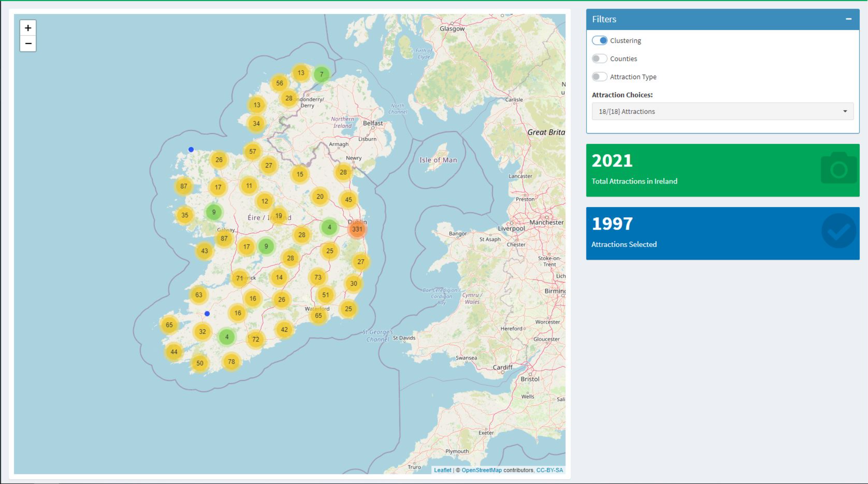Open the OpenStreetMap contributors link
The height and width of the screenshot is (484, 868).
point(481,470)
